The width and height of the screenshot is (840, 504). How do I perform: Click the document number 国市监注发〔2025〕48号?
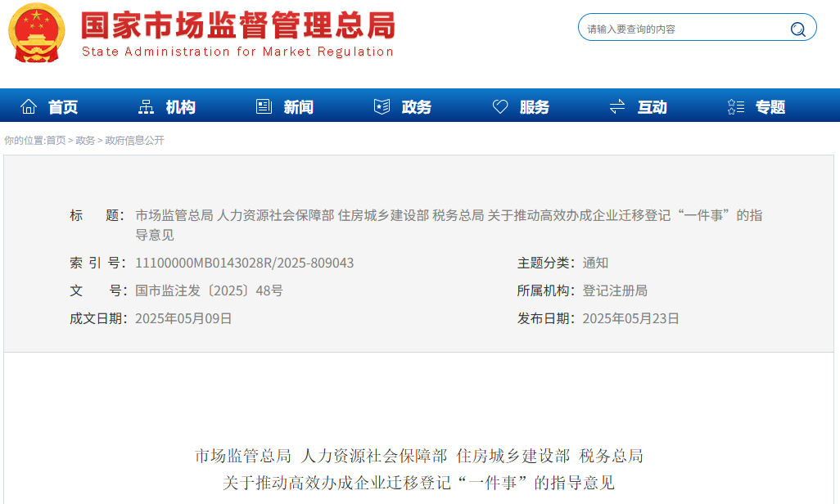click(x=209, y=290)
